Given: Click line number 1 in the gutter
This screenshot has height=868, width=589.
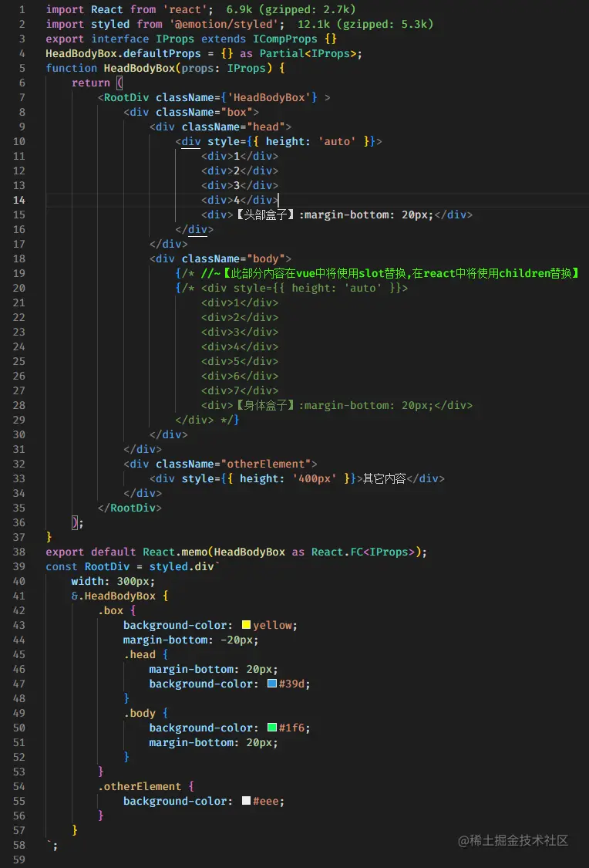Looking at the screenshot, I should coord(22,9).
